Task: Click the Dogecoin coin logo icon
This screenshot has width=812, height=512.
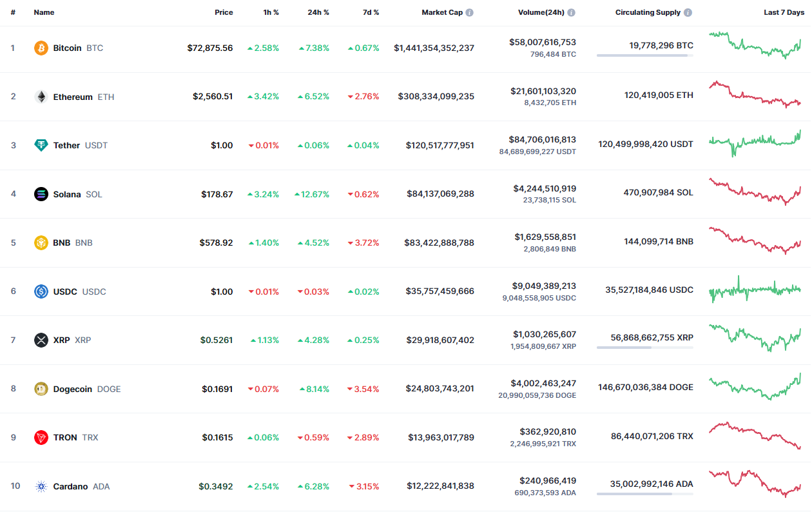Action: pos(41,389)
